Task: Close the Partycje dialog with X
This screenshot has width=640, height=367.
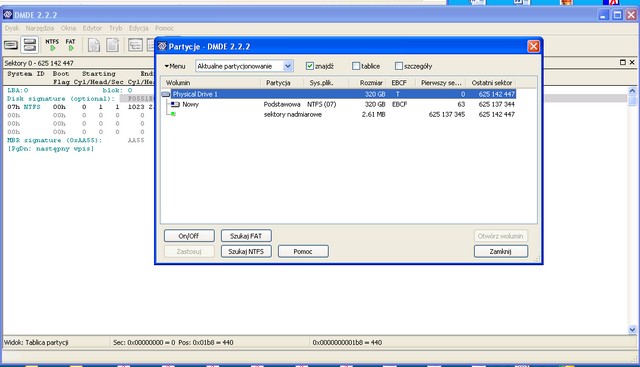Action: [533, 46]
